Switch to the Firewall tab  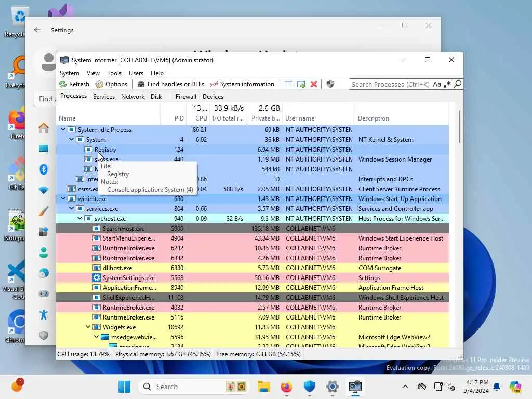185,96
